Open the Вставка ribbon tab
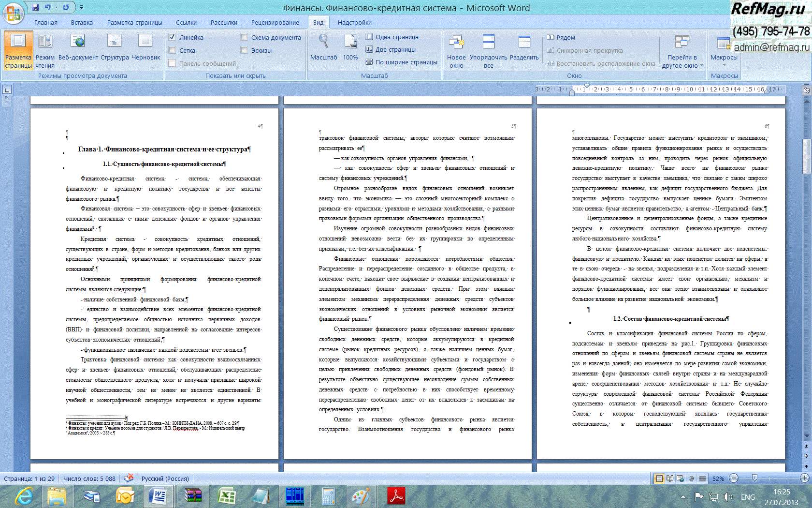812x508 pixels. click(x=82, y=23)
